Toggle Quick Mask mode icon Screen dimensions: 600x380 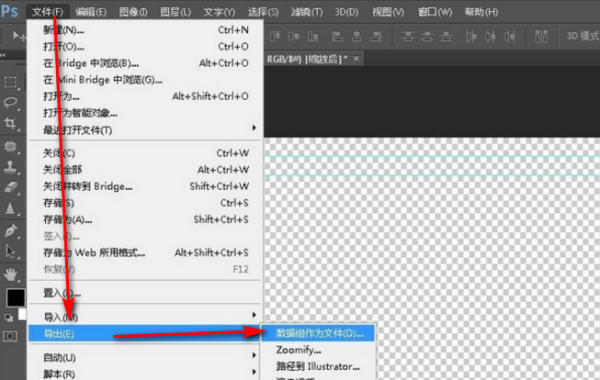click(x=10, y=336)
